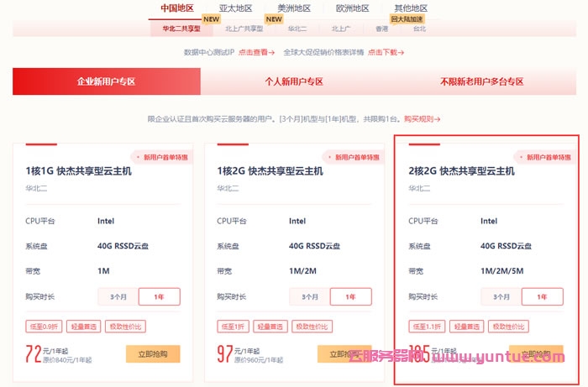
Task: Open 不限新老用户多台专区 section
Action: [x=481, y=81]
